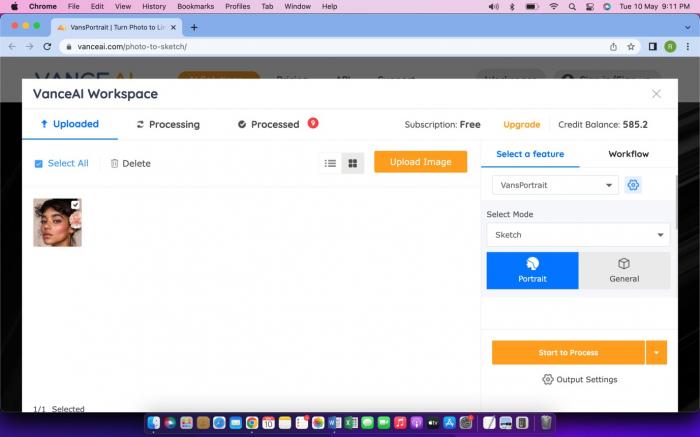Switch to the Processing tab
This screenshot has width=700, height=437.
pos(168,125)
